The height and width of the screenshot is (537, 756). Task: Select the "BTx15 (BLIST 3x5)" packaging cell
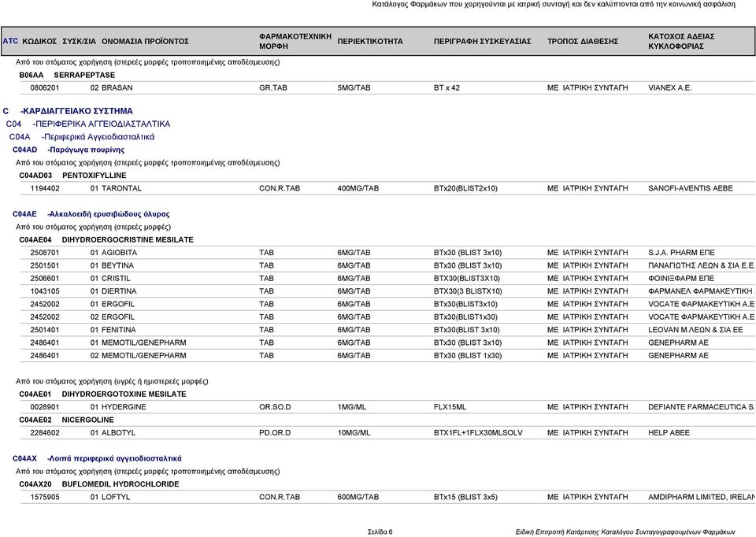pos(465,497)
